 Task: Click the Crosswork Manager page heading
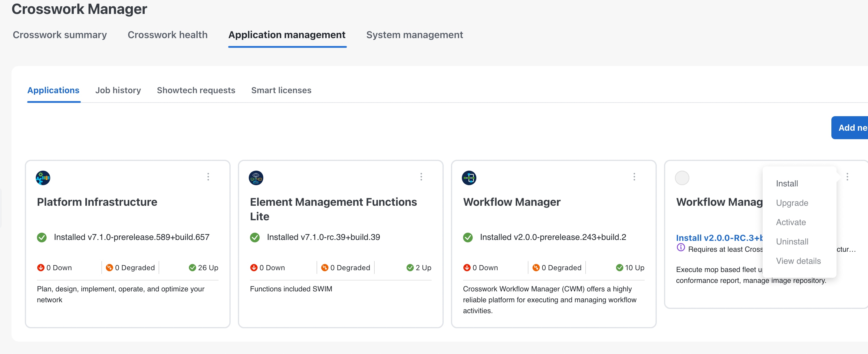79,9
